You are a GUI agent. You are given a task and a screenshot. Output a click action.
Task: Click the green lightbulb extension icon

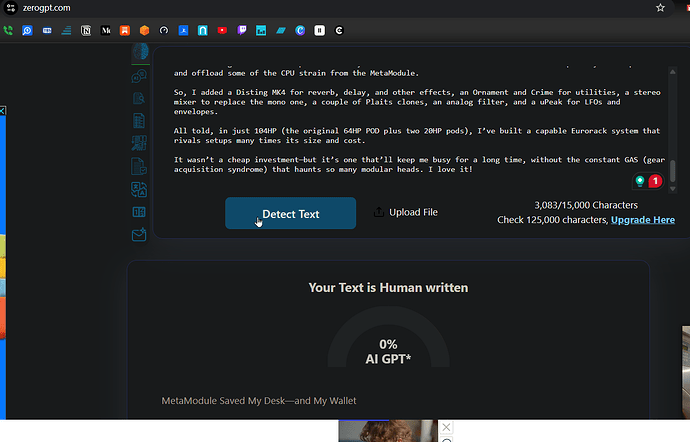click(640, 181)
